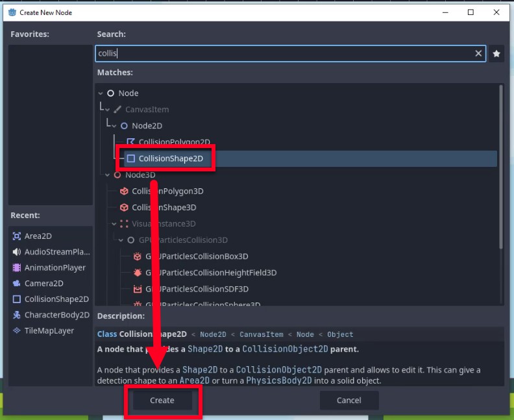Click the Area2D icon in Recent

point(17,236)
